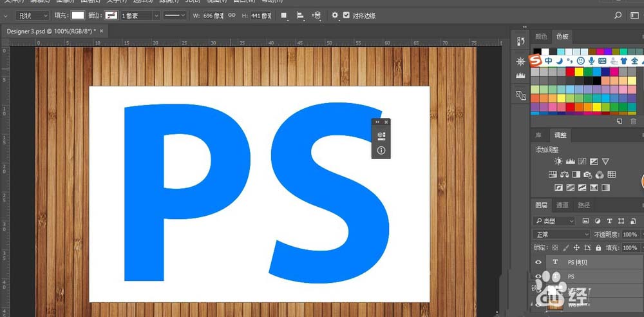Switch to the 通道 tab
644x317 pixels.
click(562, 205)
